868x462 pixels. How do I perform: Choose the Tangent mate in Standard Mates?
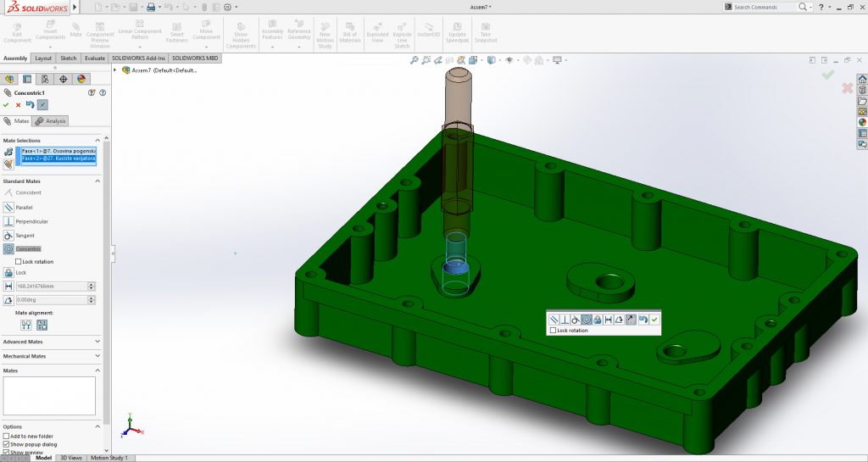tap(19, 235)
